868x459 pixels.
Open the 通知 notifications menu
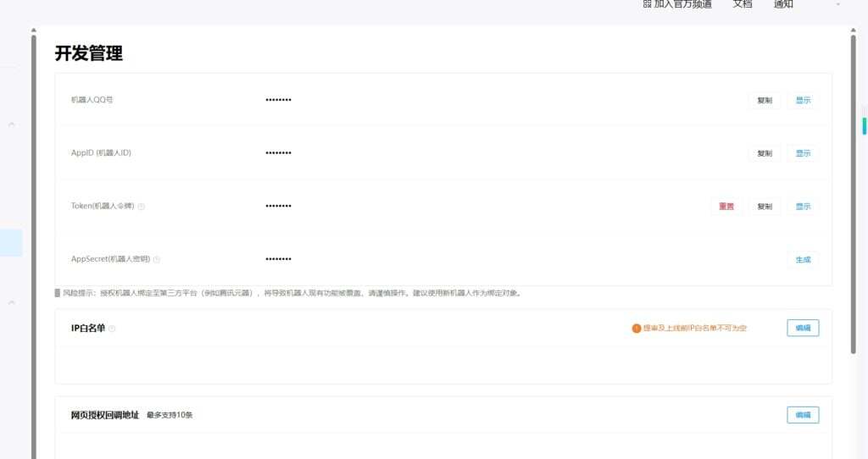(783, 4)
